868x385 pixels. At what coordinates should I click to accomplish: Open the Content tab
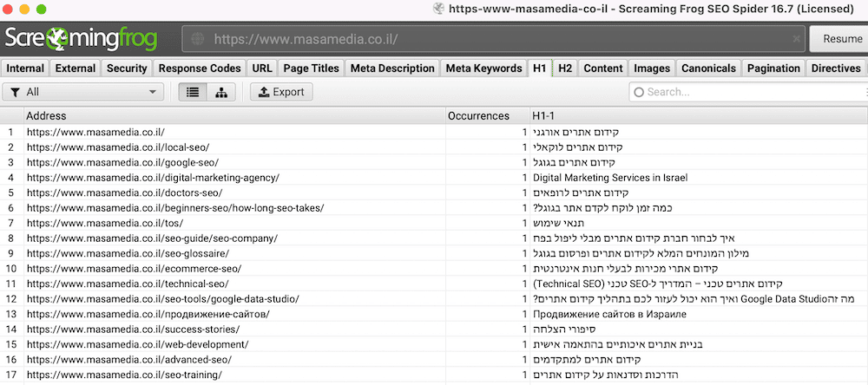point(603,68)
